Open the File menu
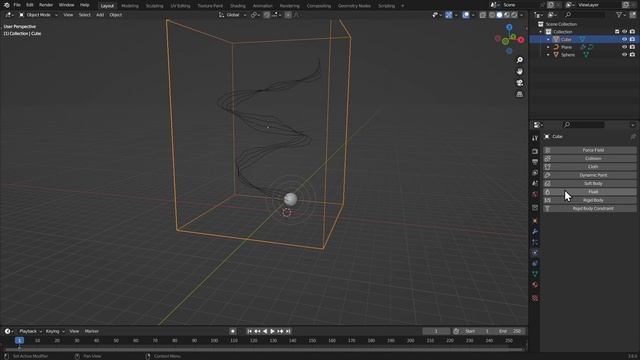 17,5
